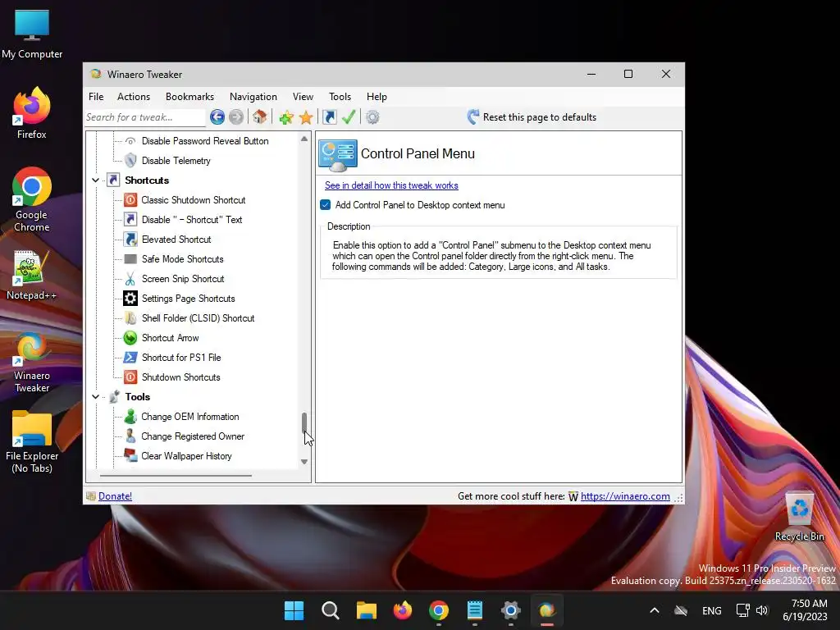Click Elevated Shortcut tree icon

coord(130,240)
